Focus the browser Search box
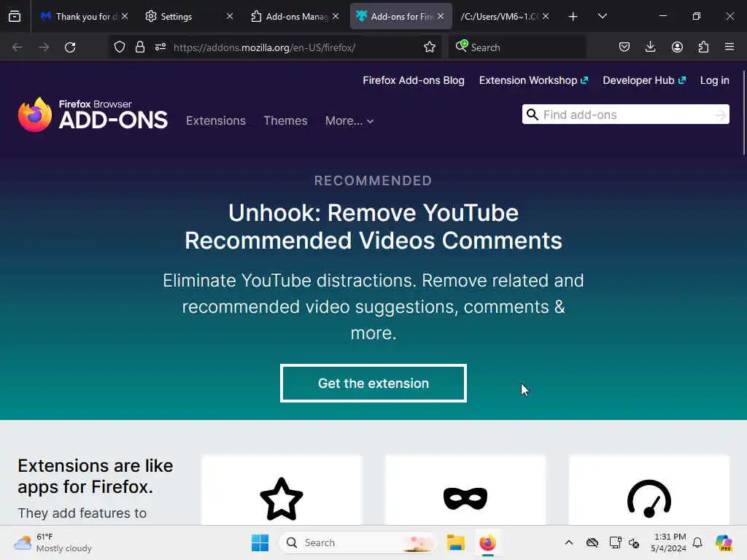This screenshot has height=560, width=747. [x=517, y=47]
